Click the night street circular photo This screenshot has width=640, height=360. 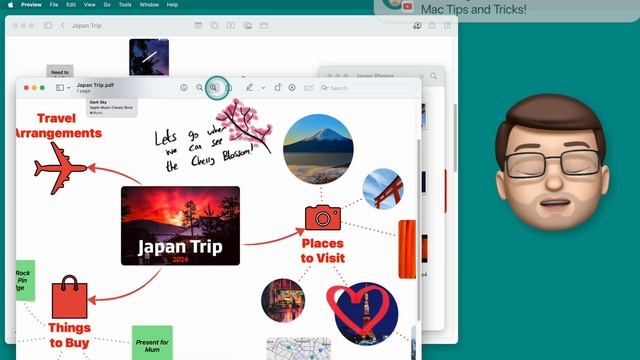coord(283,300)
